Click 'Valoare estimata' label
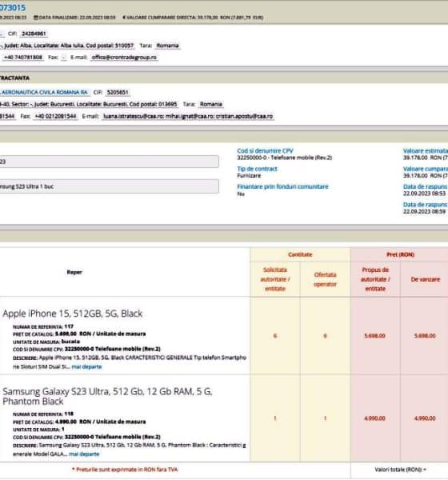448x480 pixels. (425, 150)
